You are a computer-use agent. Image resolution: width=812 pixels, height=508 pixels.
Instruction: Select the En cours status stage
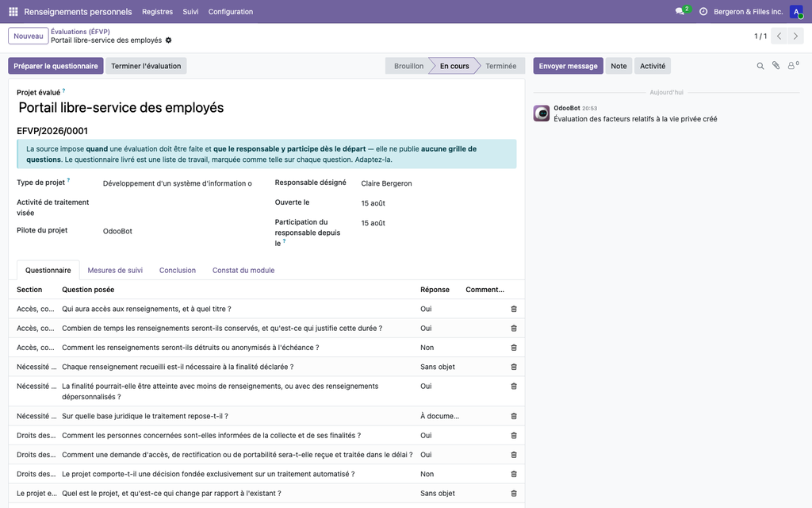point(454,66)
